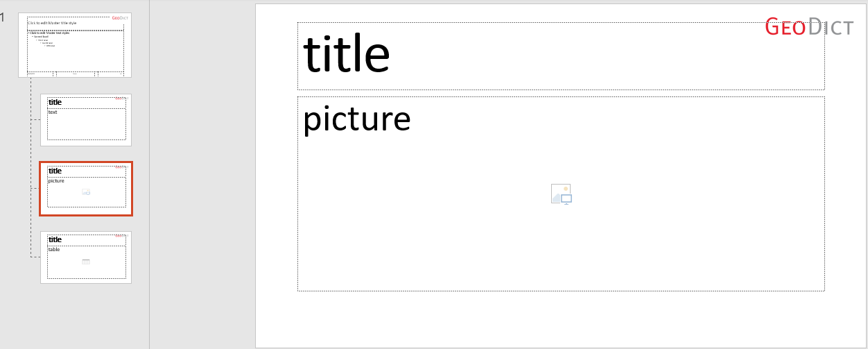Click the slide master number 1 label

(3, 18)
